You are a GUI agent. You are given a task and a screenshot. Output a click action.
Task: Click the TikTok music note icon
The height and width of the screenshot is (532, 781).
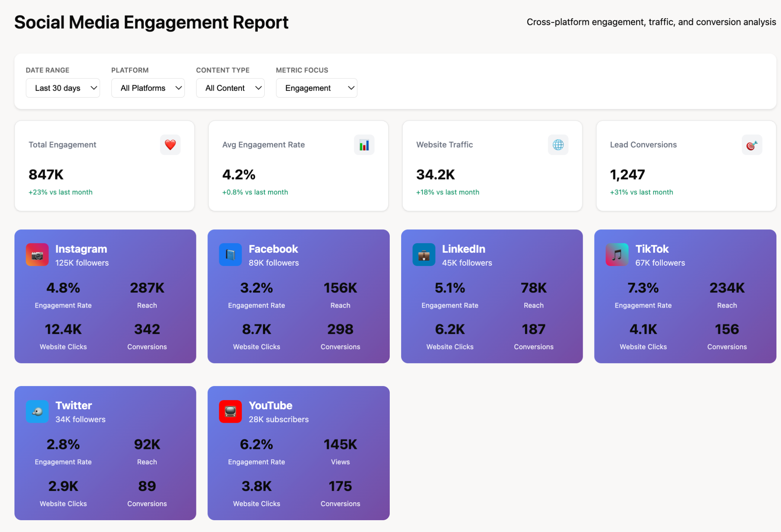(617, 254)
